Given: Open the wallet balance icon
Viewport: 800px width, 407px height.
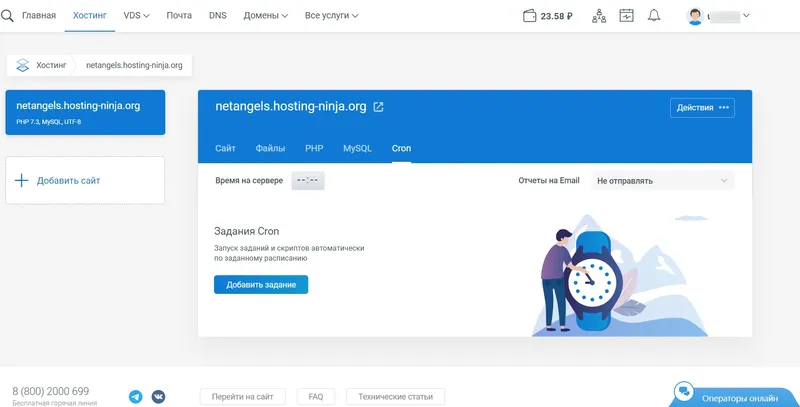Looking at the screenshot, I should (x=530, y=16).
